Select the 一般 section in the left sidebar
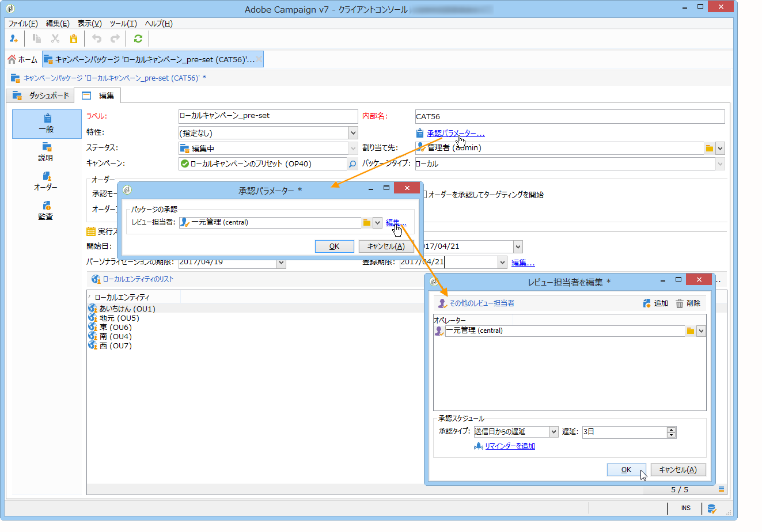The height and width of the screenshot is (532, 762). pyautogui.click(x=47, y=124)
